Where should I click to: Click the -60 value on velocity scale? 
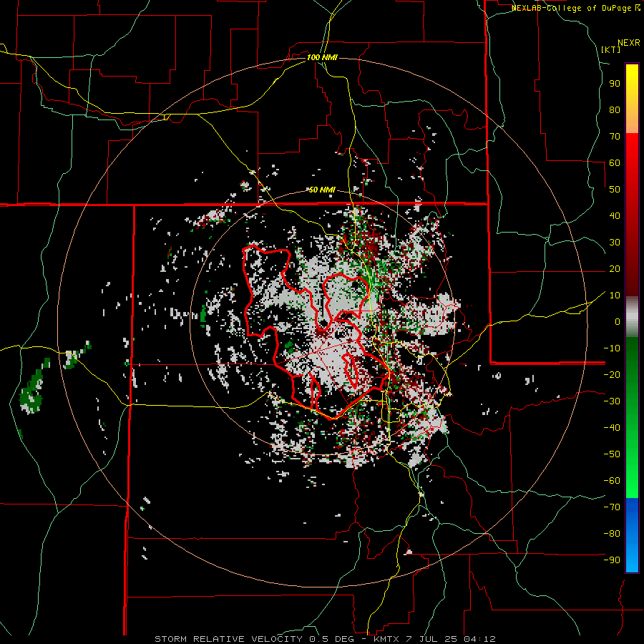pyautogui.click(x=612, y=481)
